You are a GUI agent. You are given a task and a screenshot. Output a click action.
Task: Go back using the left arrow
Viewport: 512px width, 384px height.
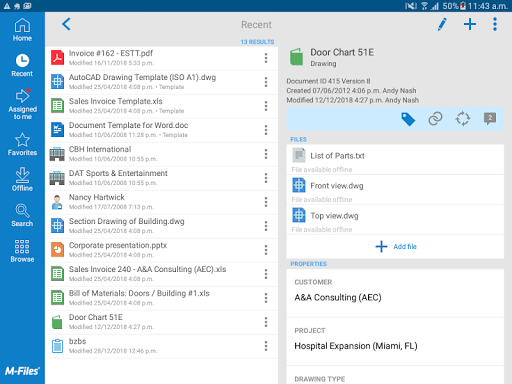pos(66,24)
